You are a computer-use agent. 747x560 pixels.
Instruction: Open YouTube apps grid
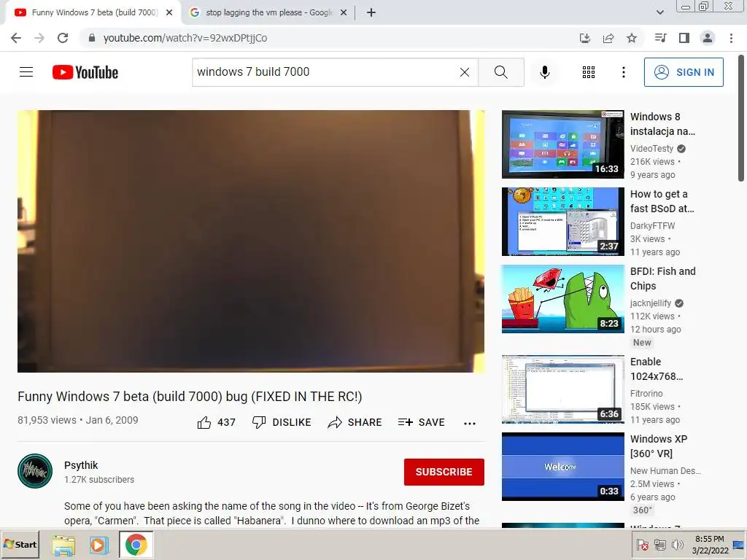click(589, 72)
